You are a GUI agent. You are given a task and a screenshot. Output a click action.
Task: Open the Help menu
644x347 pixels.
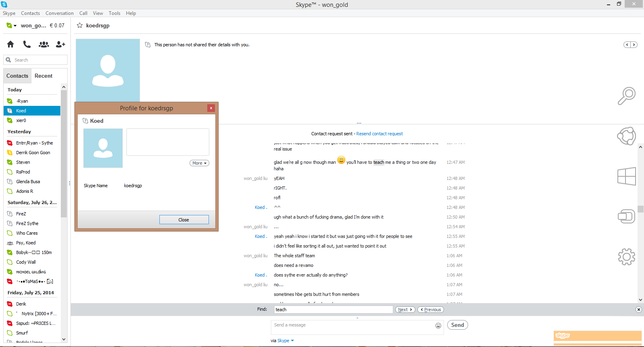(x=131, y=13)
